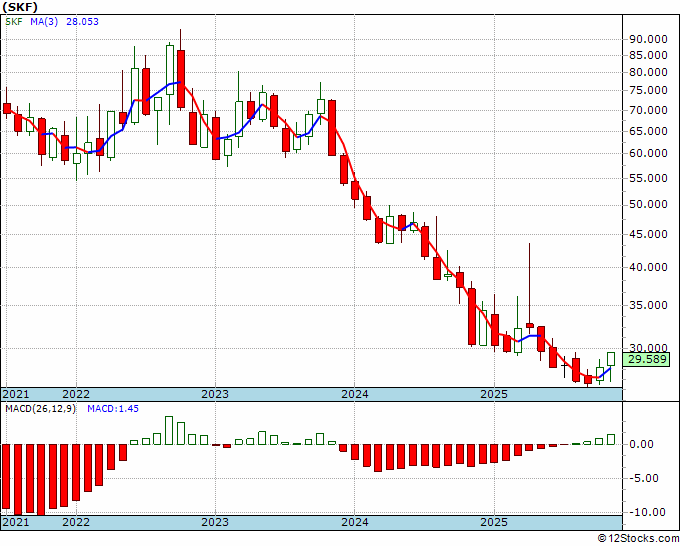Click the 2024 label on price timeline
680x546 pixels.
(354, 394)
